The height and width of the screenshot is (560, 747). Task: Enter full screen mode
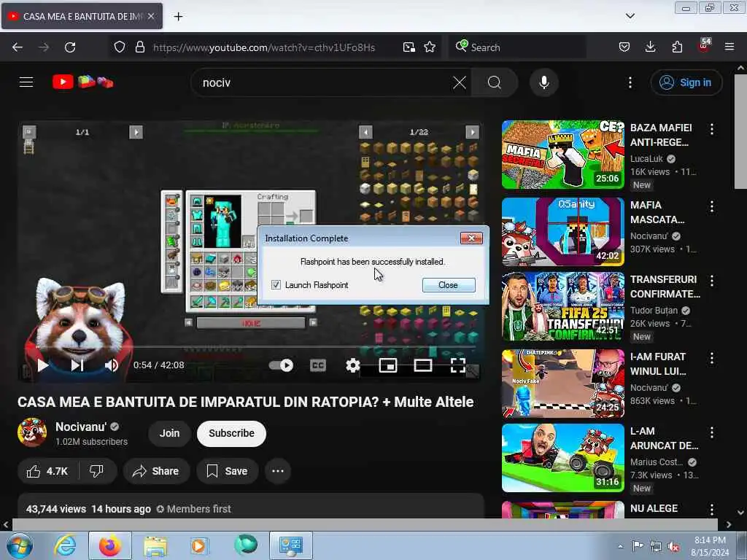[458, 365]
